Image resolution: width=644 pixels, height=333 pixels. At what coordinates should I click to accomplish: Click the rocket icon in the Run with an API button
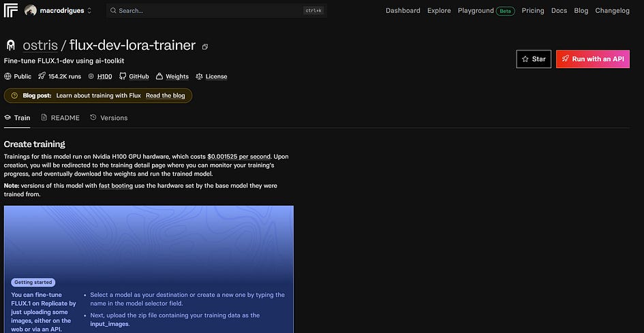pos(565,59)
